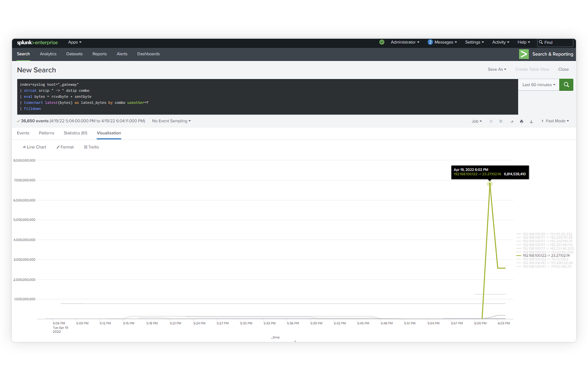
Task: Pause the running search job
Action: [491, 121]
